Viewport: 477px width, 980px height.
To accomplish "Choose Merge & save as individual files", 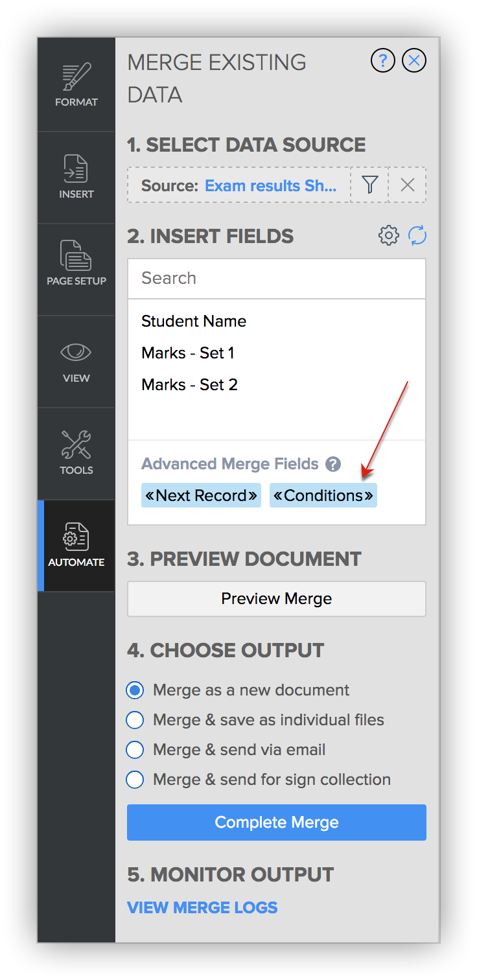I will [x=134, y=720].
